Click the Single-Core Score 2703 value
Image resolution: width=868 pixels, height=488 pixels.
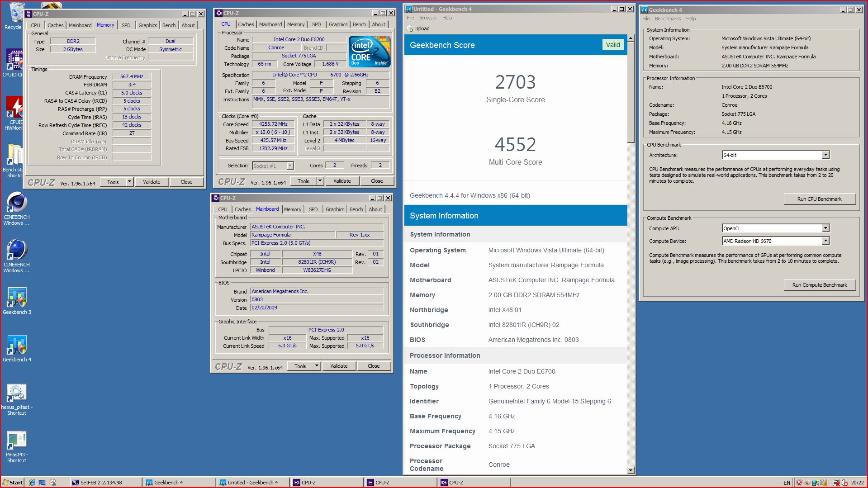click(x=515, y=82)
